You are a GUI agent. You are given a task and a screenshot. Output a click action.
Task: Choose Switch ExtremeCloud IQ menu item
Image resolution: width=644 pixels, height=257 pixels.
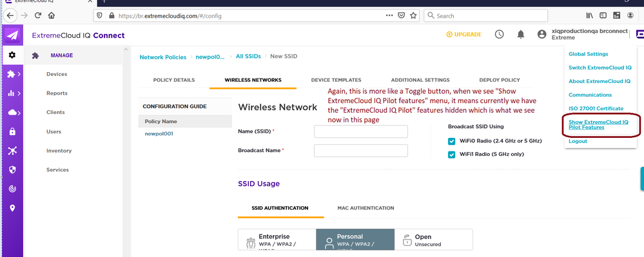(600, 68)
